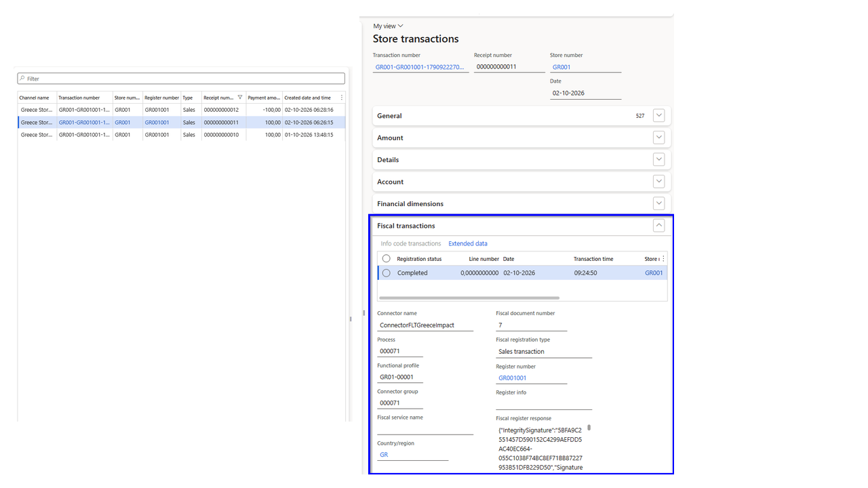Select all rows in the Fiscal transactions grid
The height and width of the screenshot is (488, 868).
(x=387, y=259)
